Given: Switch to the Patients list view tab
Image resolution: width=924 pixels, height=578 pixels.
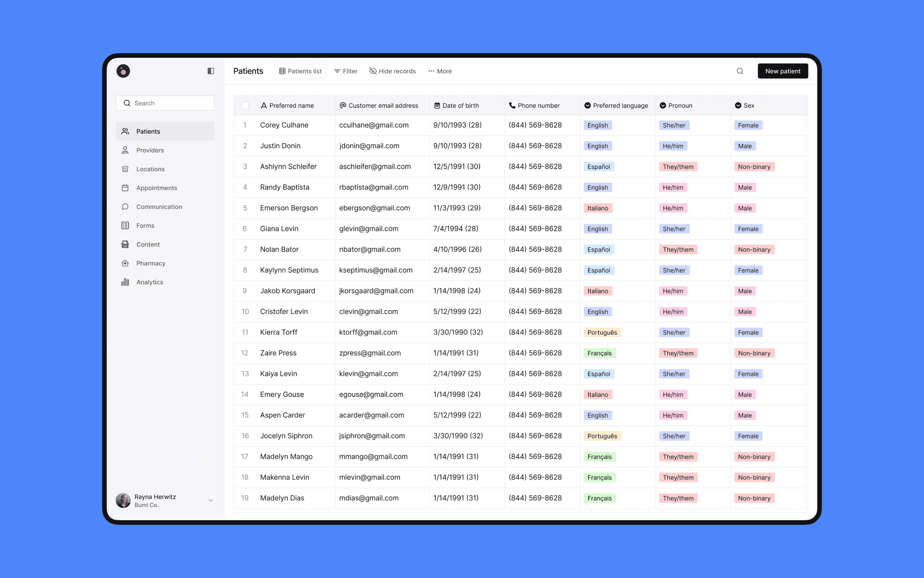Looking at the screenshot, I should [300, 71].
